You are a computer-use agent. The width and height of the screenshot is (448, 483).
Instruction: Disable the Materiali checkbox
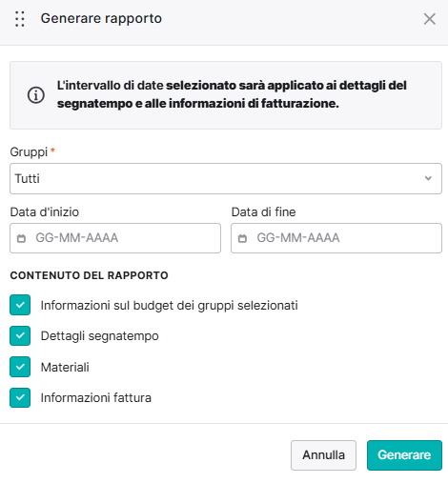[x=20, y=367]
